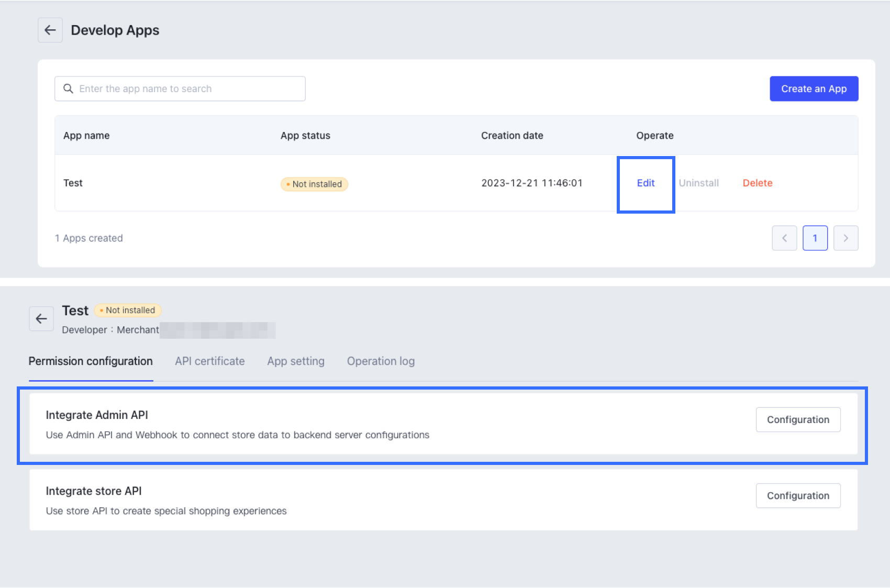Screen dimensions: 890x588
Task: Open the App setting tab
Action: pos(295,361)
